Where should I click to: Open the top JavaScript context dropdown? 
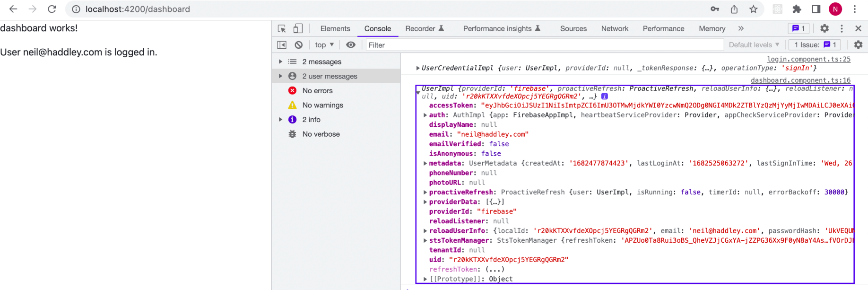[x=324, y=45]
